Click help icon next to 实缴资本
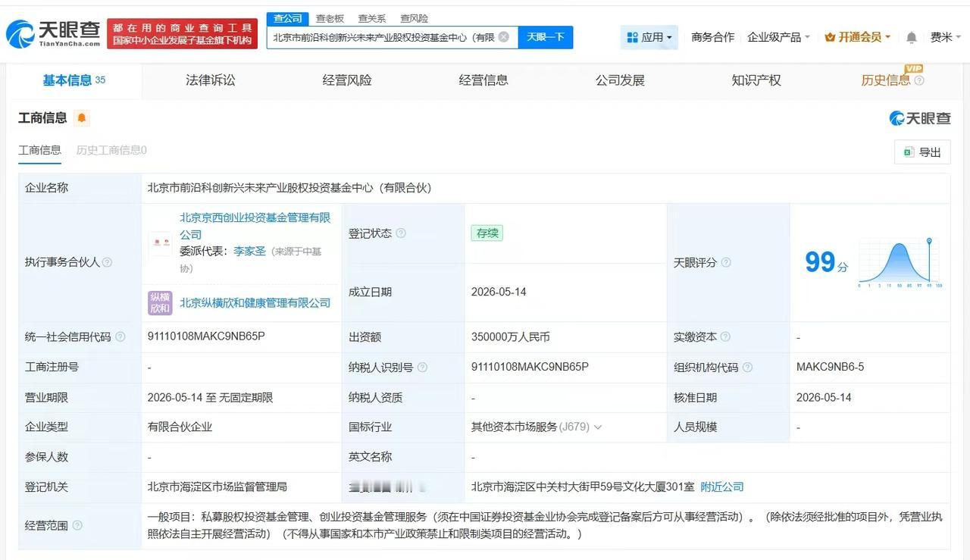This screenshot has height=560, width=970. (725, 337)
